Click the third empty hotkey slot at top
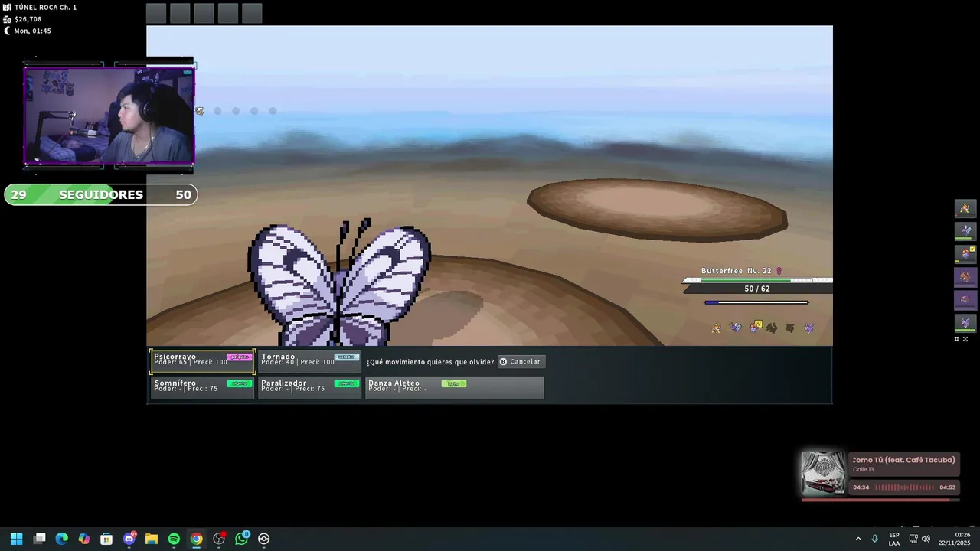Image resolution: width=980 pixels, height=551 pixels. (204, 13)
